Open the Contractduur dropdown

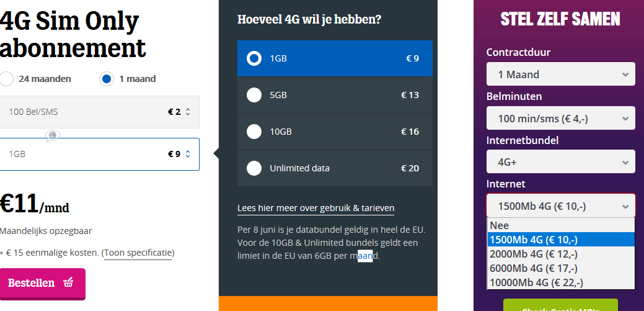pyautogui.click(x=560, y=74)
